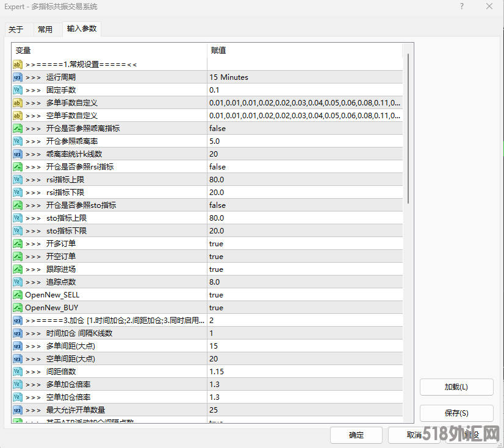504x448 pixels.
Task: Click the double-type icon beside 追踪点数
Action: (x=17, y=282)
